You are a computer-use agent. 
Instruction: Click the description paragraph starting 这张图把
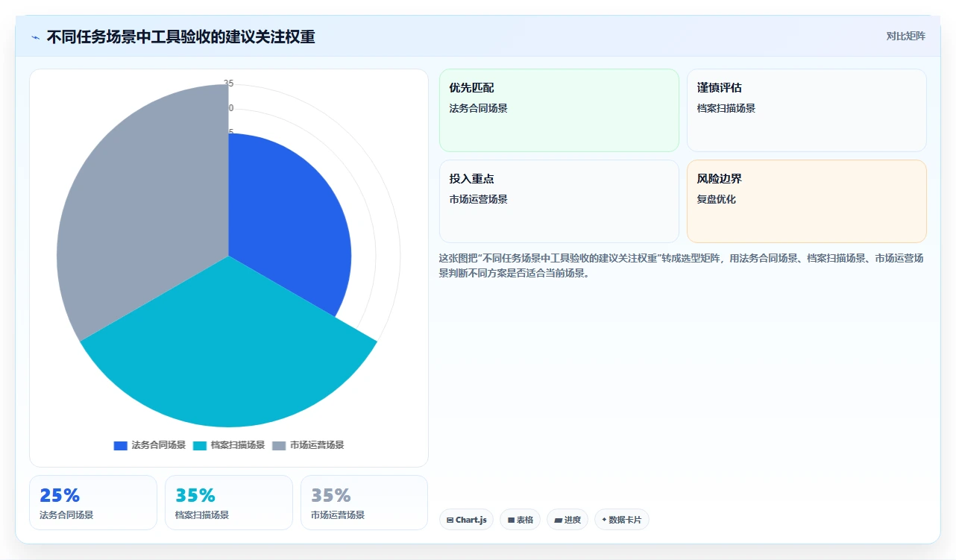tap(682, 265)
